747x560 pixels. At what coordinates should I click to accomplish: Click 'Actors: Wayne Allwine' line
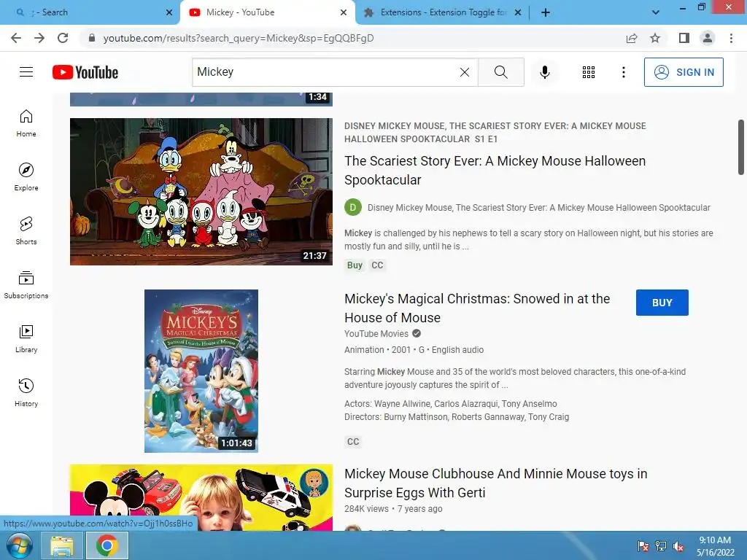[451, 404]
